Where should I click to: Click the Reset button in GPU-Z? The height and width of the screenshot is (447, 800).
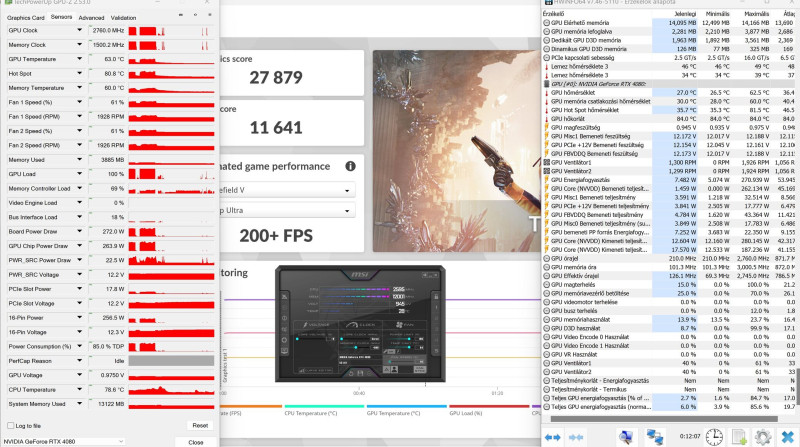point(200,425)
